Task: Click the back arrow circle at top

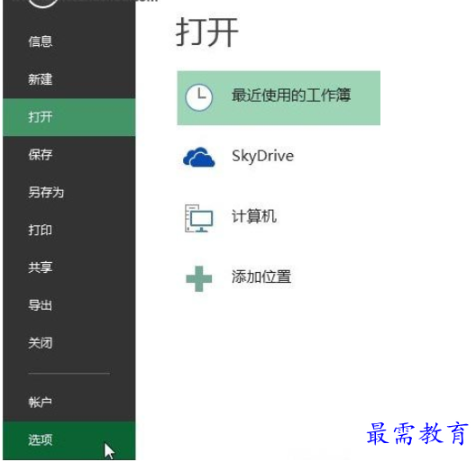Action: (42, 2)
